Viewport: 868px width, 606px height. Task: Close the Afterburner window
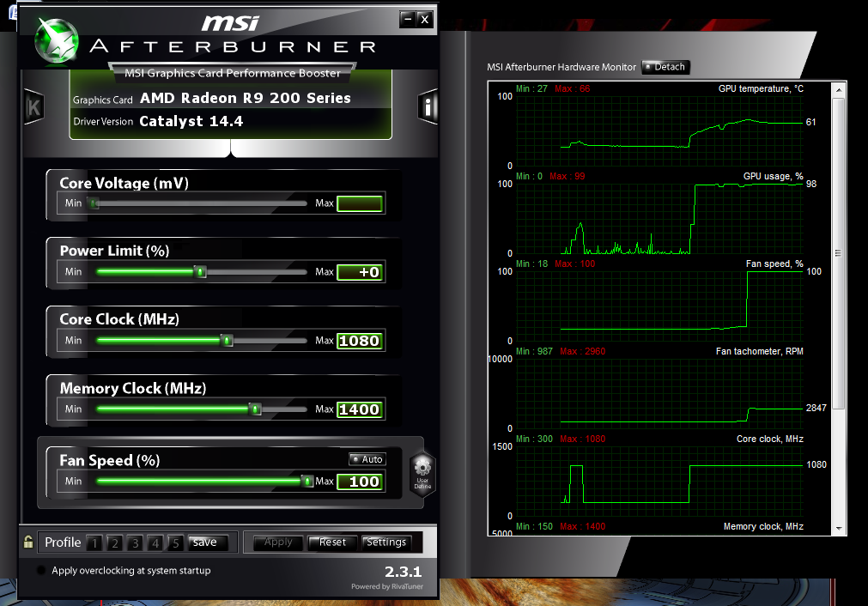click(x=425, y=20)
